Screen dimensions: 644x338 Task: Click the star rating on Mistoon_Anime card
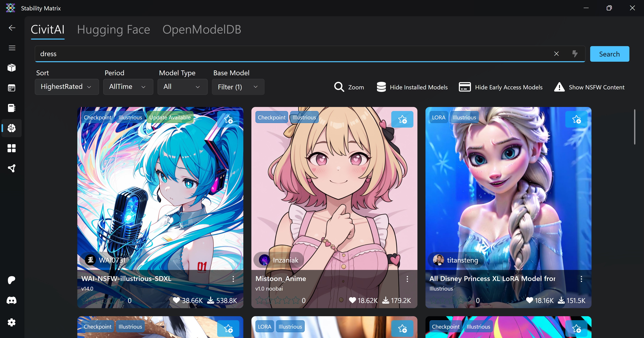[x=277, y=300]
